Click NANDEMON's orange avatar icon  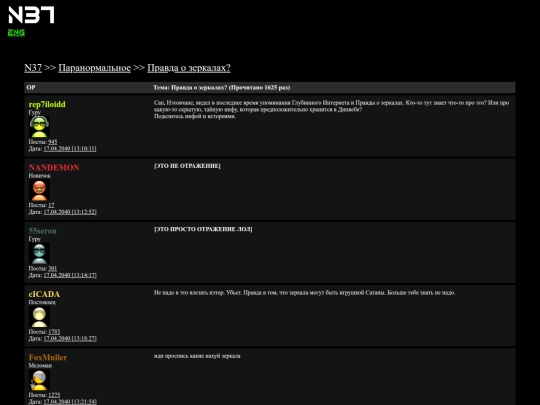[39, 190]
